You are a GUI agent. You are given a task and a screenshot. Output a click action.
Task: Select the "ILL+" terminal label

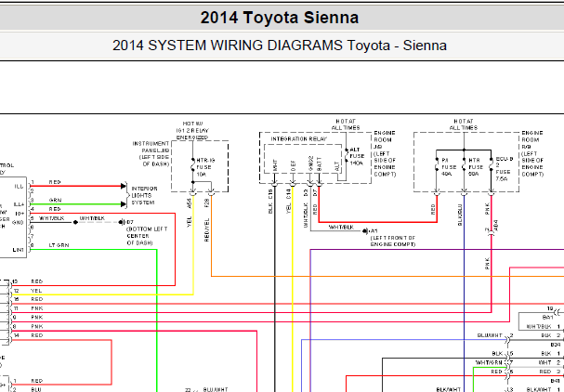click(19, 204)
